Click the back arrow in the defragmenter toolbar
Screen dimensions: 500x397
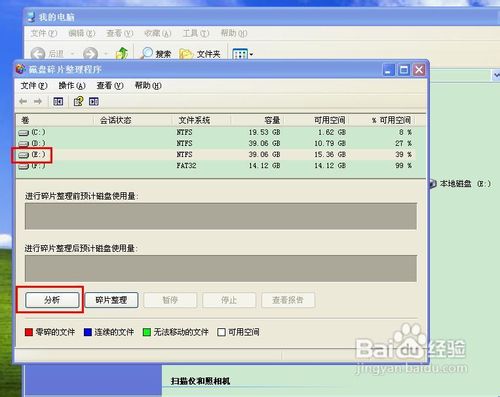[x=23, y=101]
